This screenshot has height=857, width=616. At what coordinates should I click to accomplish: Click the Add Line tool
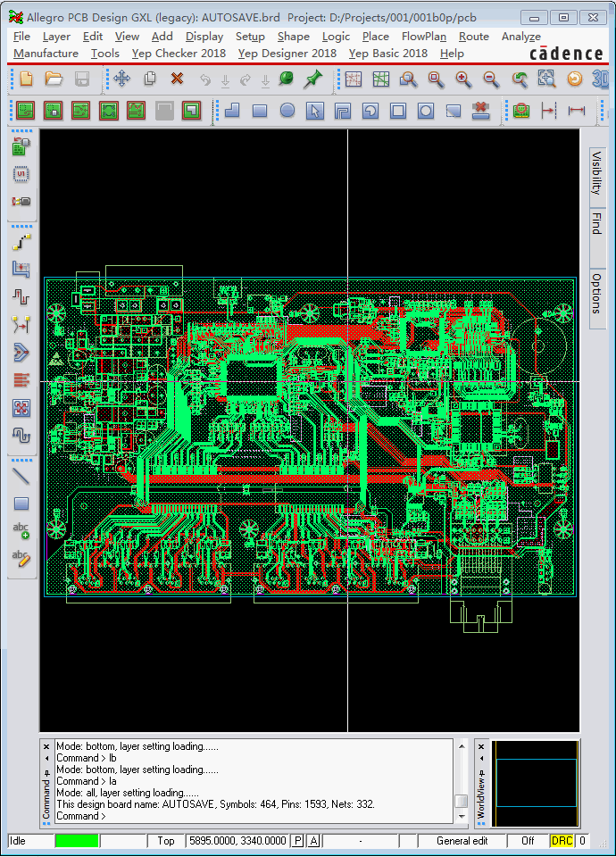click(x=21, y=476)
